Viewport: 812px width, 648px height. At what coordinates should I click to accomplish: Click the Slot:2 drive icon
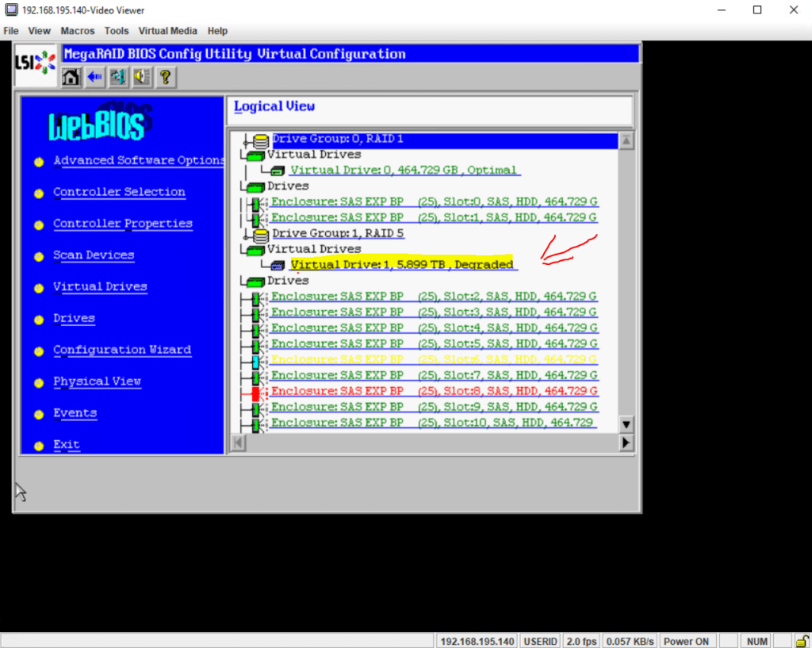pos(256,298)
